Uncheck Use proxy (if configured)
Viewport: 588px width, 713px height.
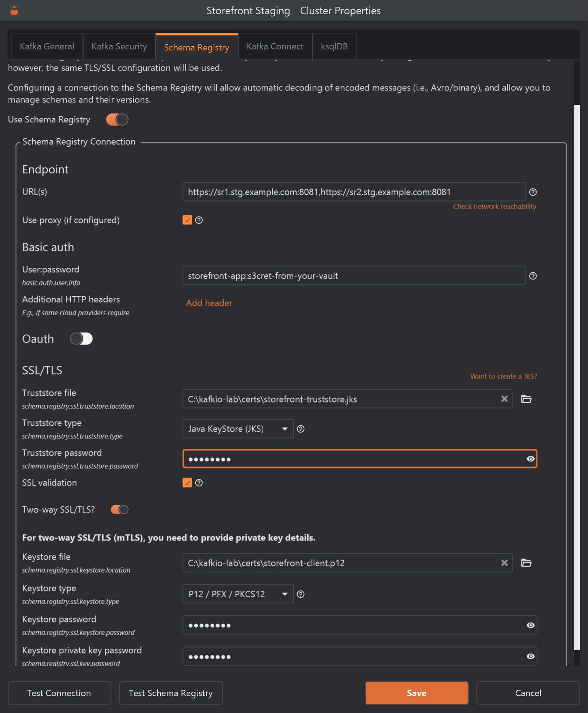(x=187, y=220)
